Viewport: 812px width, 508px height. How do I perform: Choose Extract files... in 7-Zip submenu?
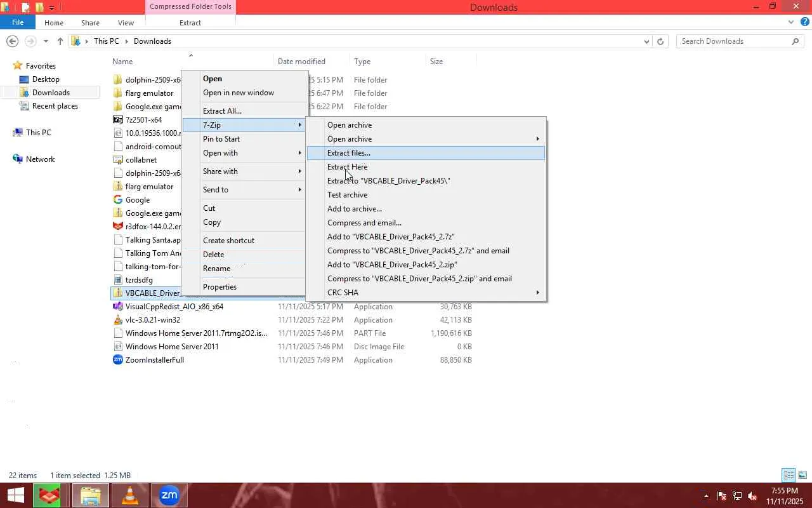point(426,153)
